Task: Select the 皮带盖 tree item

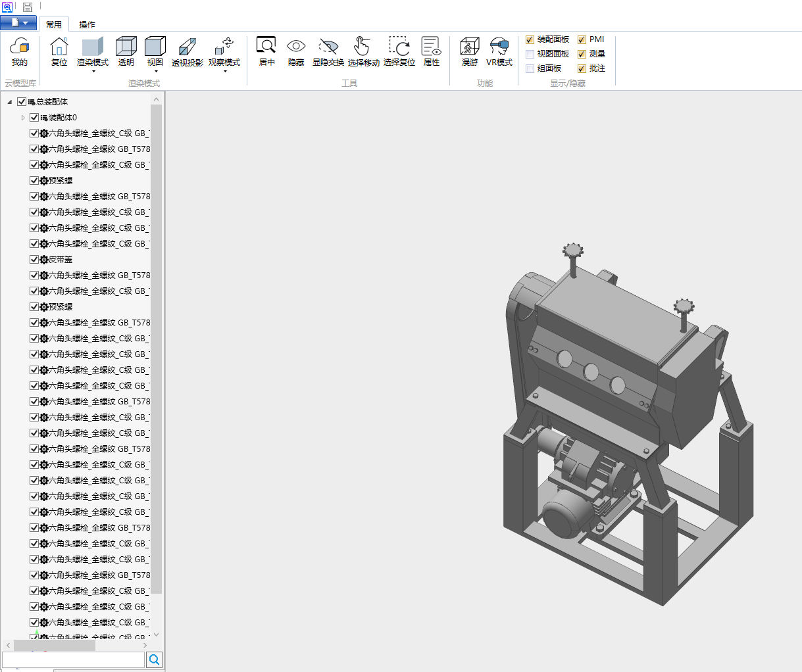Action: pos(61,260)
